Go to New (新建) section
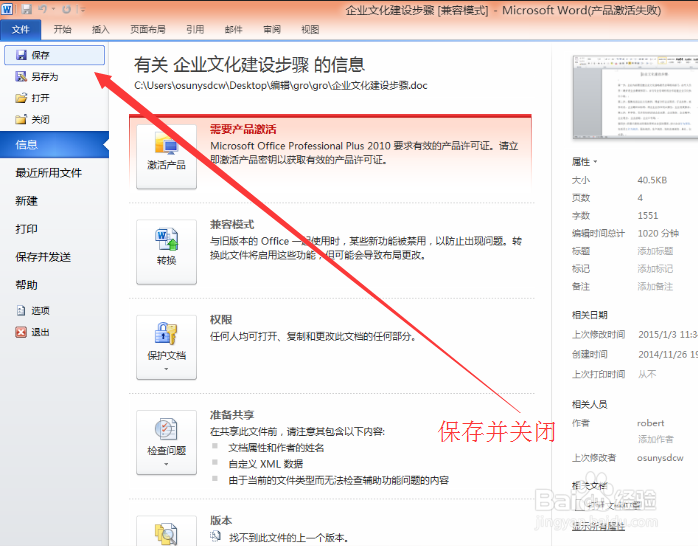This screenshot has height=546, width=698. (26, 201)
